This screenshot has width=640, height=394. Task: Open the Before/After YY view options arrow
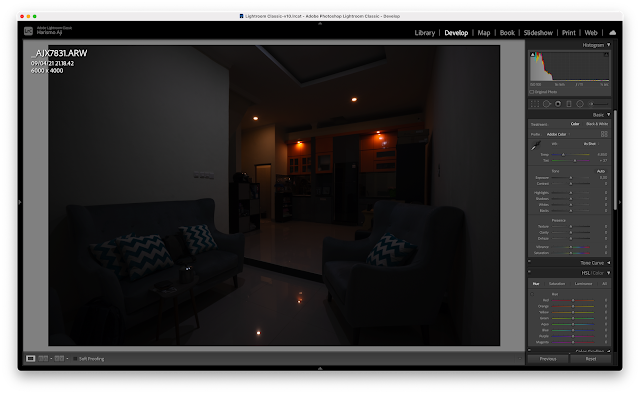pos(67,358)
